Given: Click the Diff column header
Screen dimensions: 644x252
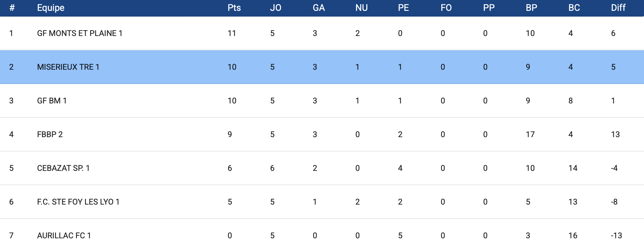Looking at the screenshot, I should pos(618,8).
